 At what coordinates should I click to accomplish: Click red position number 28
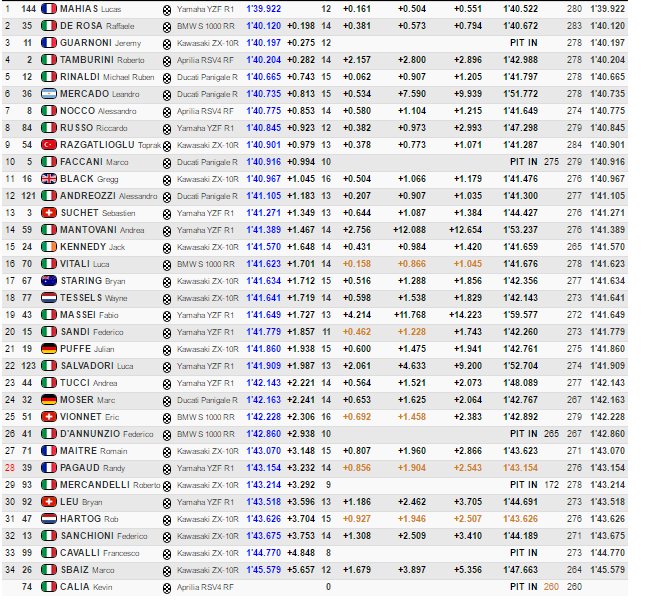point(10,468)
